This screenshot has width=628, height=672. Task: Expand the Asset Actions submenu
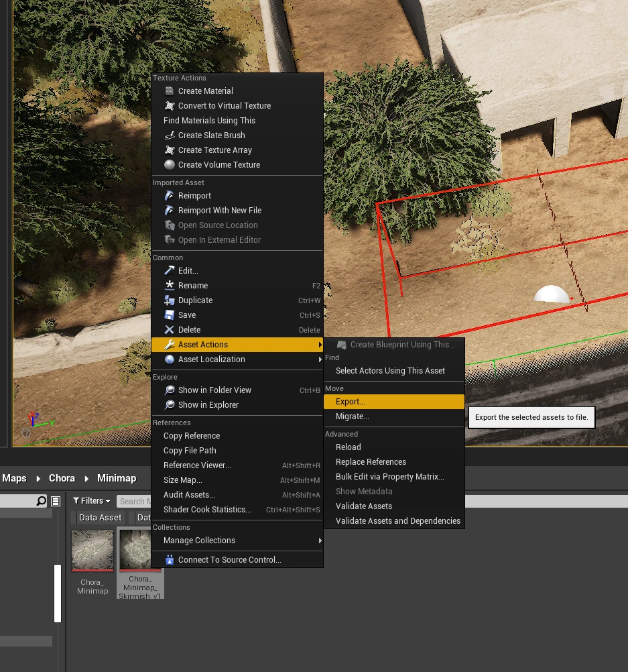[x=202, y=344]
